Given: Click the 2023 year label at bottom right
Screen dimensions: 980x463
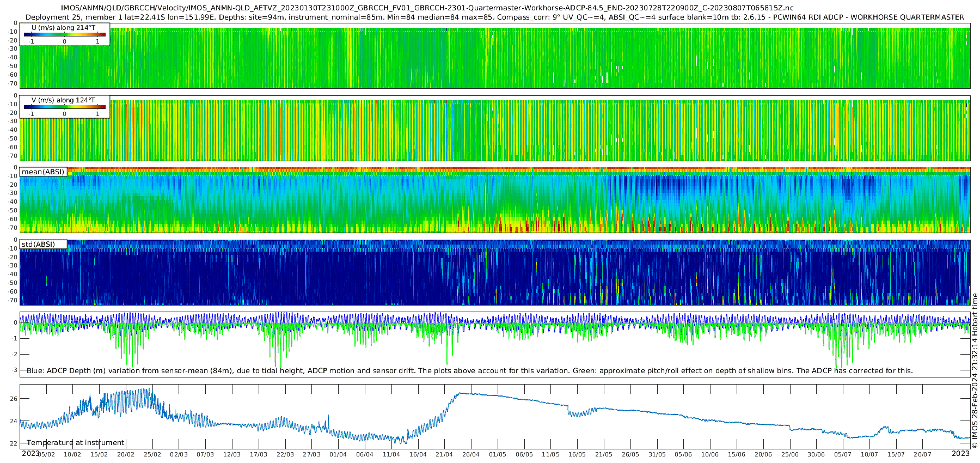Looking at the screenshot, I should (x=960, y=453).
